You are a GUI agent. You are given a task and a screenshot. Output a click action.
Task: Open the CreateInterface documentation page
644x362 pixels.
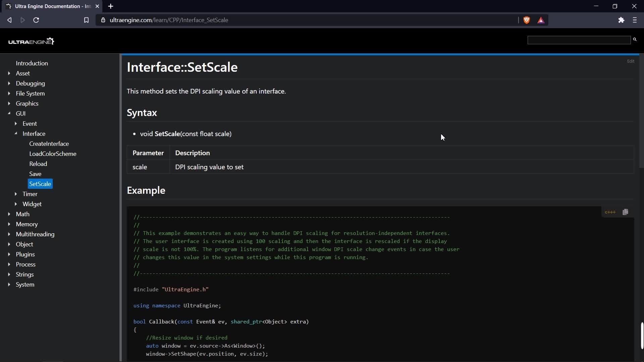point(49,144)
